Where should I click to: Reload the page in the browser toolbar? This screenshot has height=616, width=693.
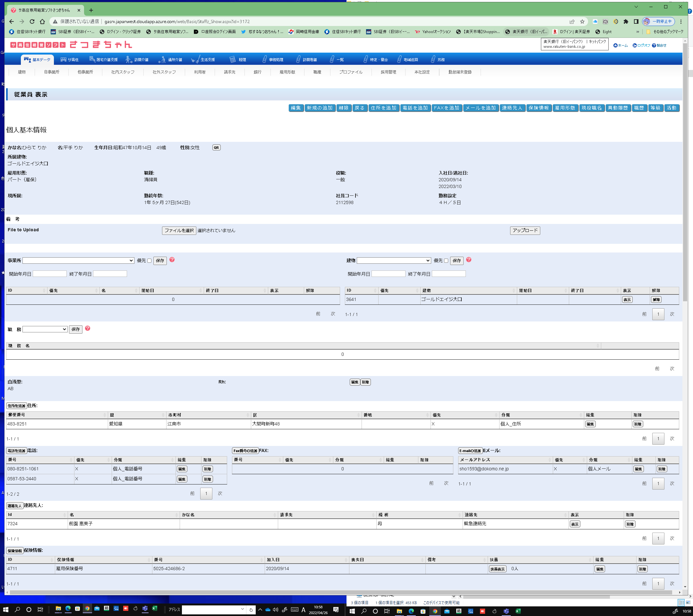(x=32, y=21)
